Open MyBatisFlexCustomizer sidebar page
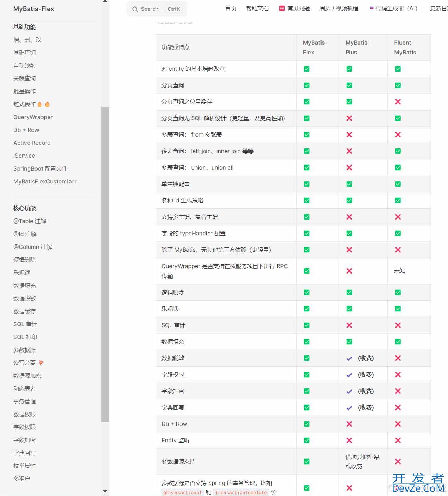The height and width of the screenshot is (496, 448). [45, 181]
